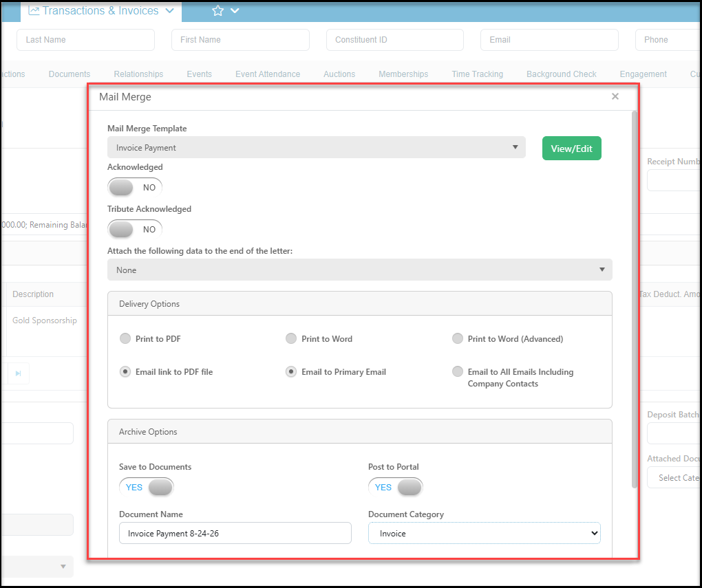The image size is (702, 588).
Task: Select Email to All Emails Including Company Contacts
Action: 457,371
